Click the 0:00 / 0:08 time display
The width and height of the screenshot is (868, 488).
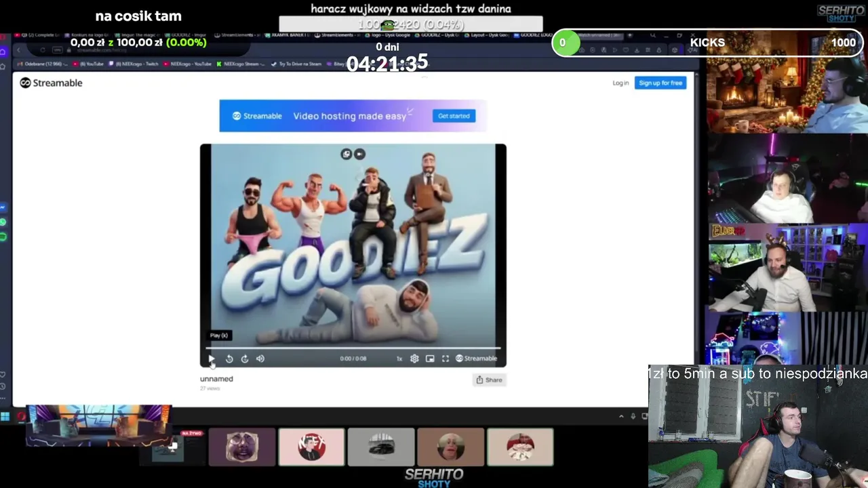pyautogui.click(x=353, y=359)
